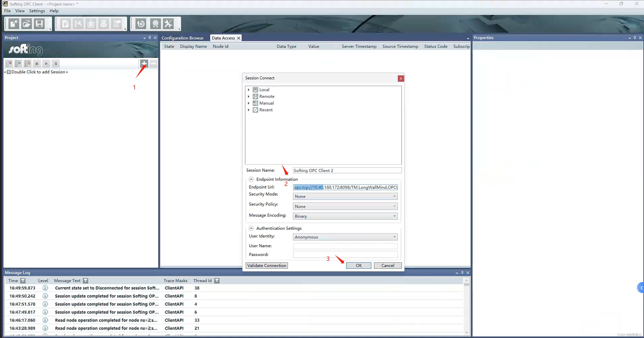Close the Data Access tab
644x338 pixels.
coord(239,38)
